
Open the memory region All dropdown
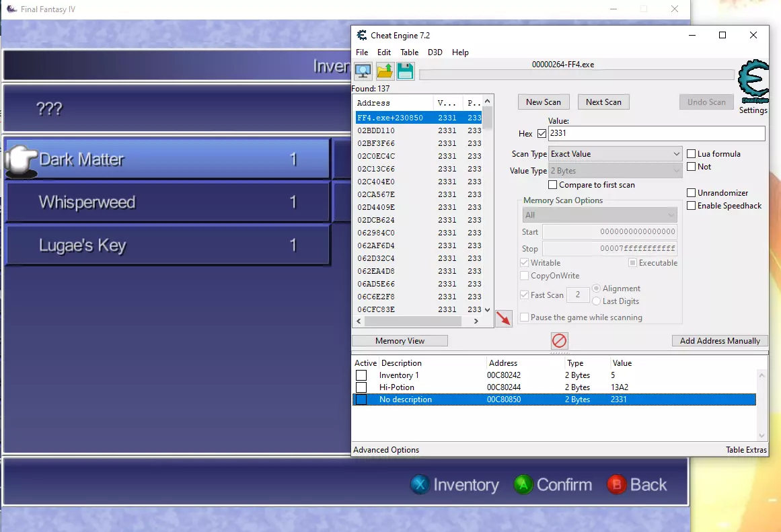599,215
